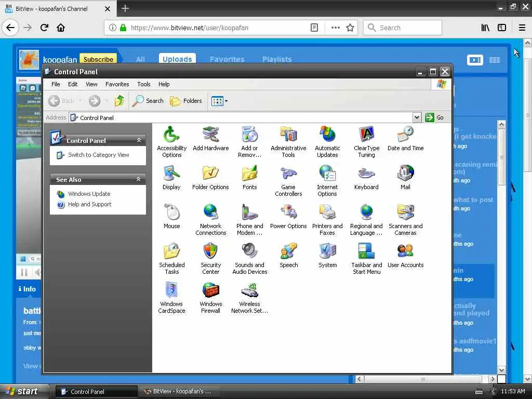Screen dimensions: 532x399
Task: Collapse the See Also section
Action: coord(138,179)
